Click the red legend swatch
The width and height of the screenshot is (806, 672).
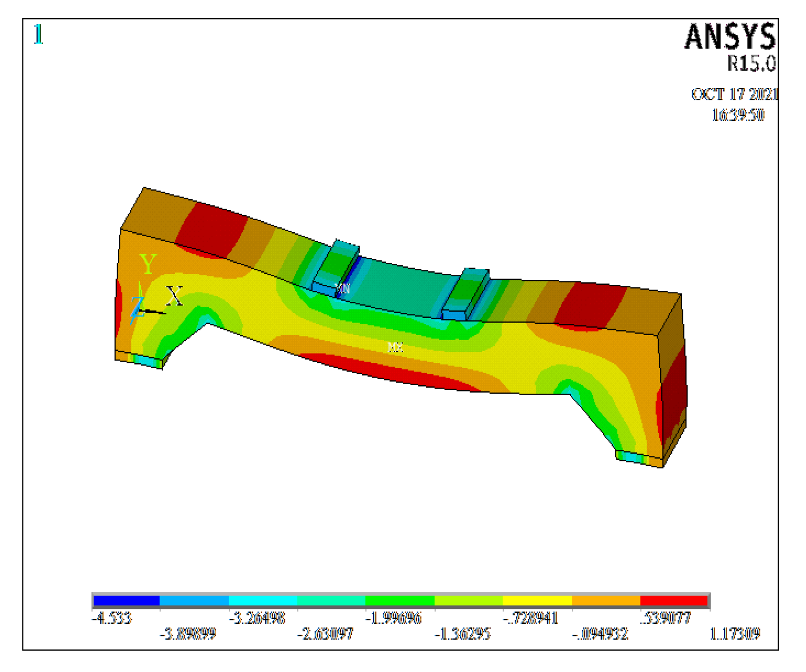coord(674,600)
